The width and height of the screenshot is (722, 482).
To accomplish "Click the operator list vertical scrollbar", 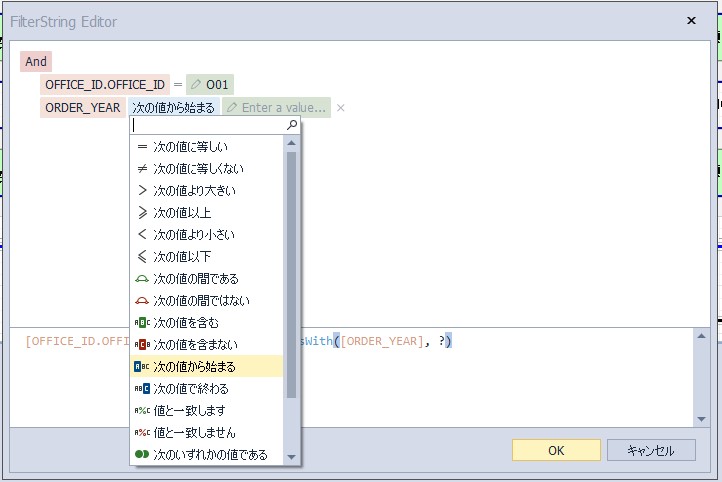I will 291,270.
